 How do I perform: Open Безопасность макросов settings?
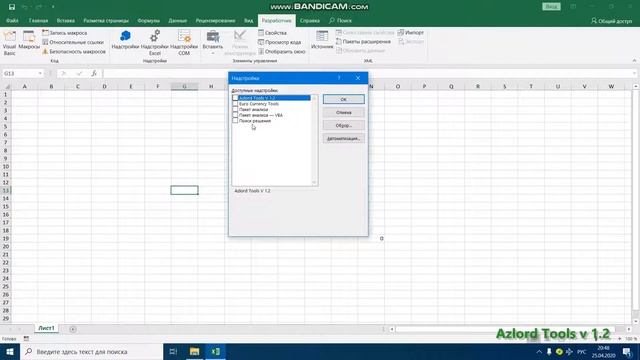[x=74, y=51]
